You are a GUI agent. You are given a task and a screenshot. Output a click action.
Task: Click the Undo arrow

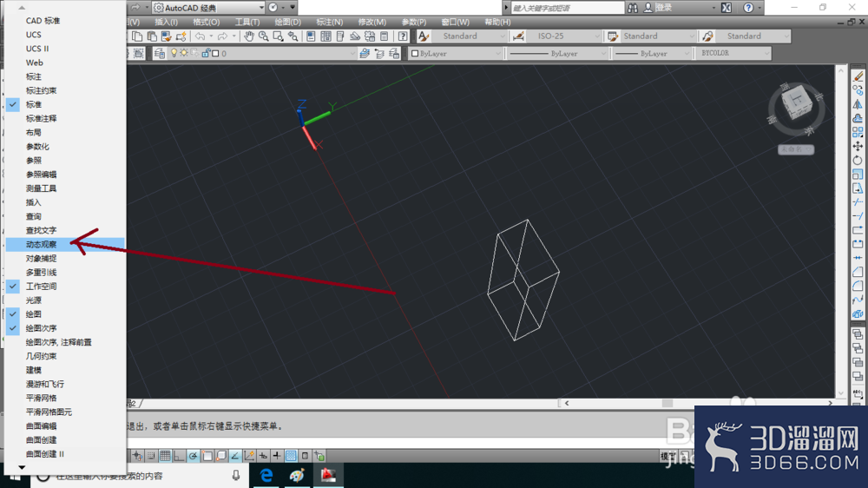pyautogui.click(x=200, y=36)
